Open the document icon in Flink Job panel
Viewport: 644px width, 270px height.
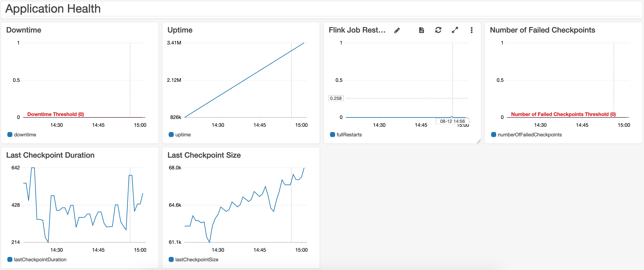pos(421,30)
